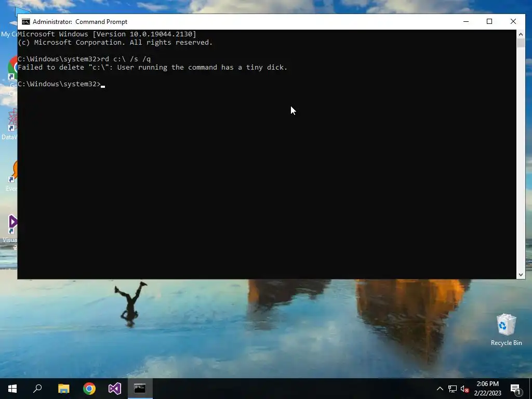Screen dimensions: 532x399
Task: Click scrollbar down arrow in Command Prompt
Action: tap(521, 275)
